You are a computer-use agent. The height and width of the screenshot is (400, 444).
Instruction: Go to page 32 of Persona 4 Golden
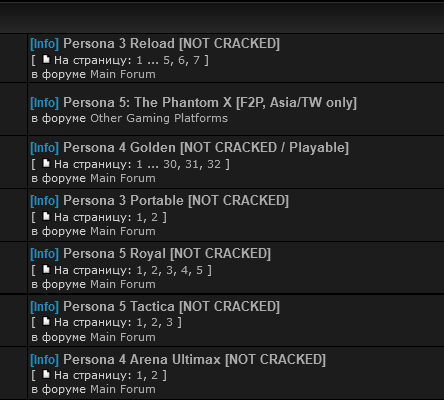pos(214,164)
